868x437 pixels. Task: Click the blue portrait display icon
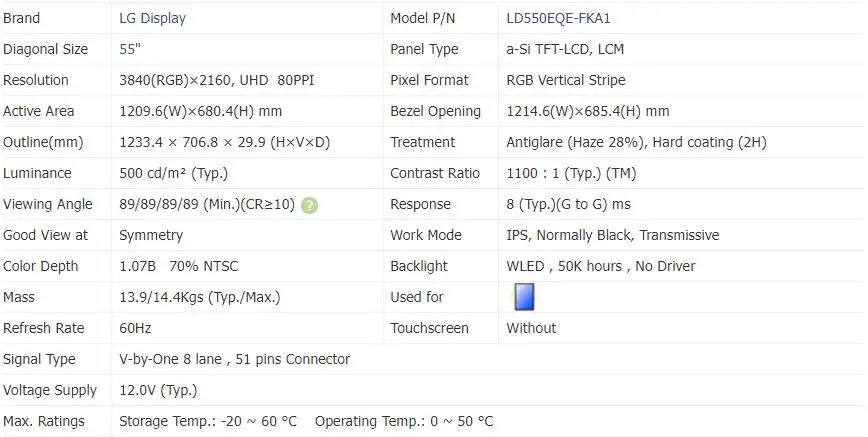tap(524, 297)
